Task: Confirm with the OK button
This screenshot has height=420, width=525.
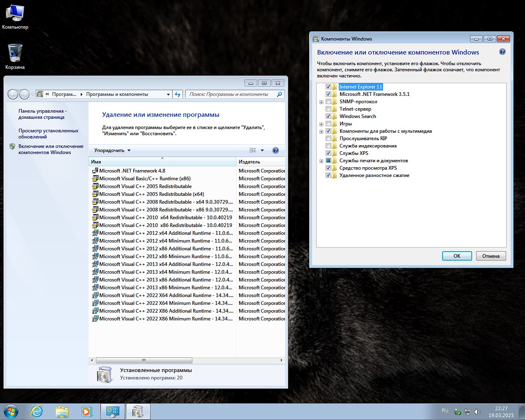Action: (457, 256)
